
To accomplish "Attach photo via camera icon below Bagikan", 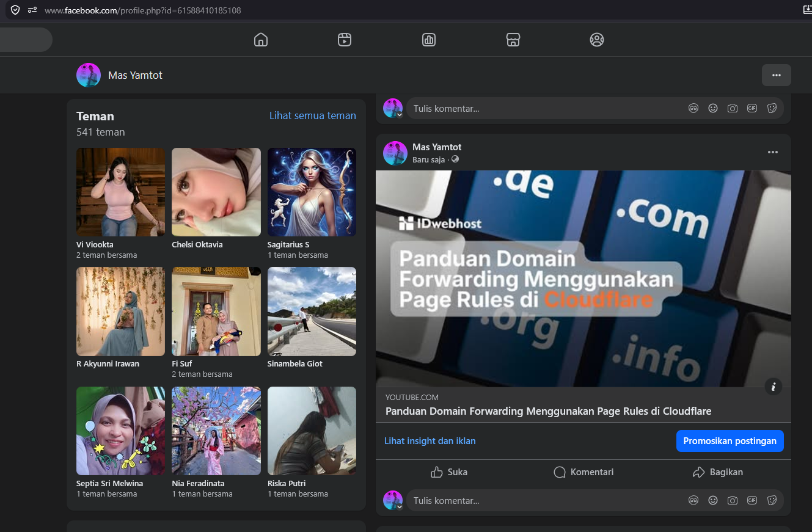I will click(x=733, y=501).
